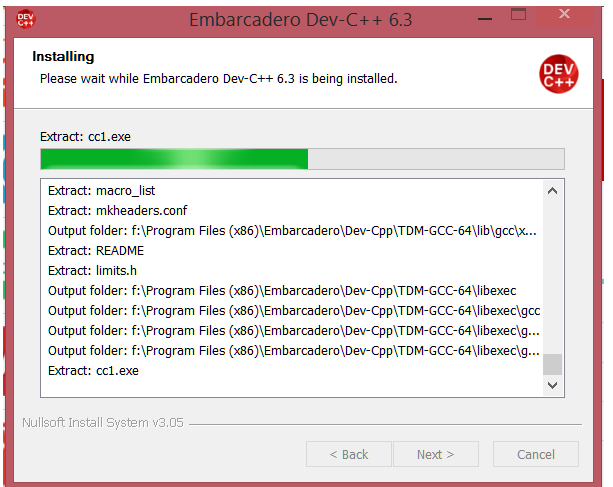Select the 'Extract: README' log line
Image resolution: width=613 pixels, height=487 pixels.
tap(96, 250)
